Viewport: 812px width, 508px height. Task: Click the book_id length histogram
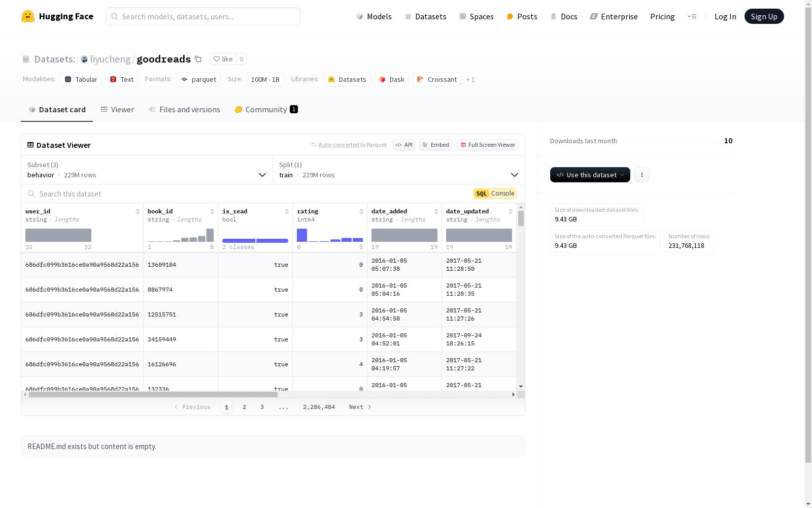(x=181, y=235)
